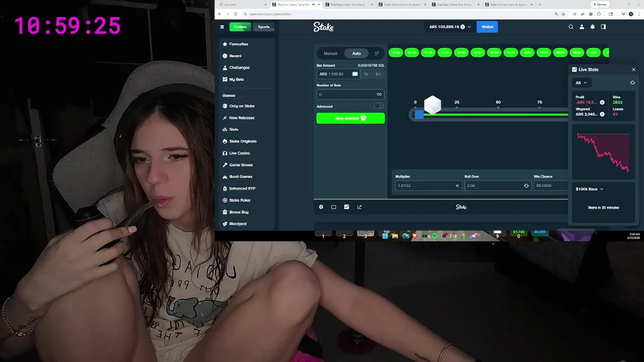Close the Live Stats panel

[633, 69]
